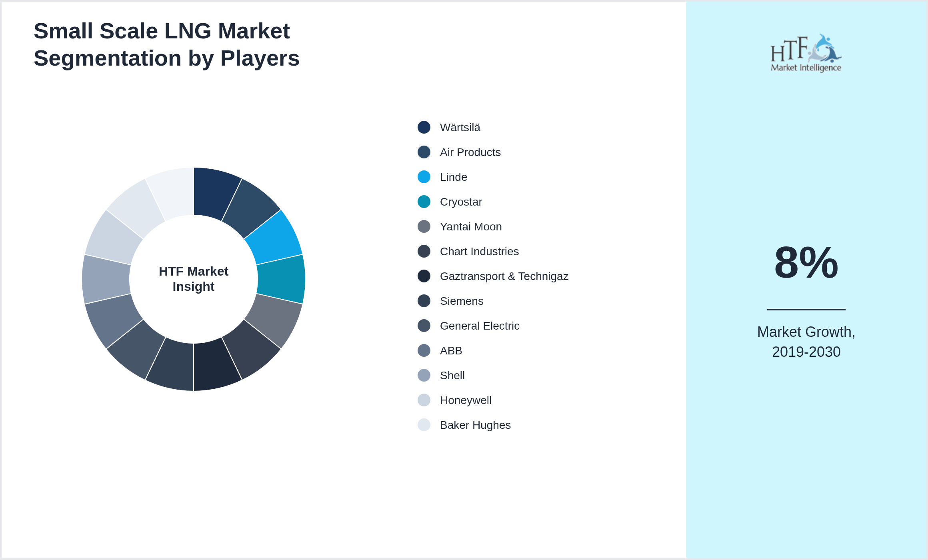Click the Gaztransport & Technigaz legend marker
Viewport: 928px width, 560px height.
point(424,276)
